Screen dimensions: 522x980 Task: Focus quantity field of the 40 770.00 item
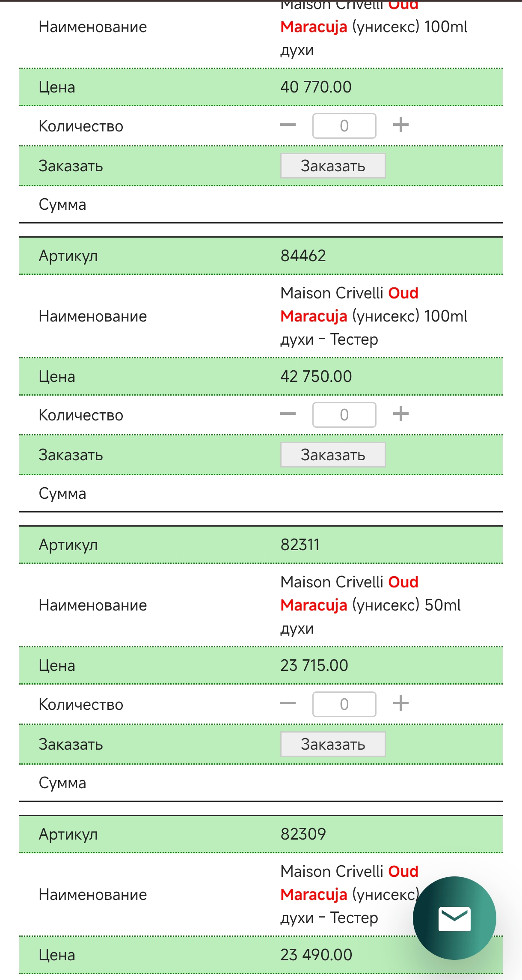(x=344, y=126)
